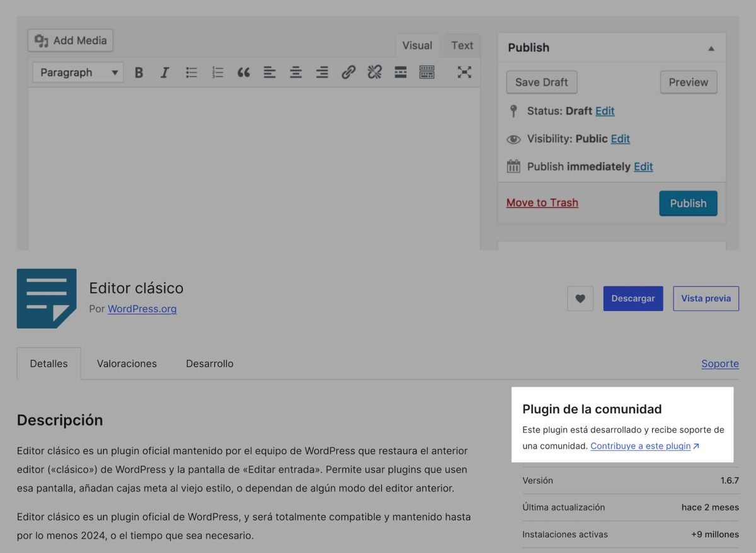Click the Descargar download button
The height and width of the screenshot is (553, 756).
[x=633, y=299]
